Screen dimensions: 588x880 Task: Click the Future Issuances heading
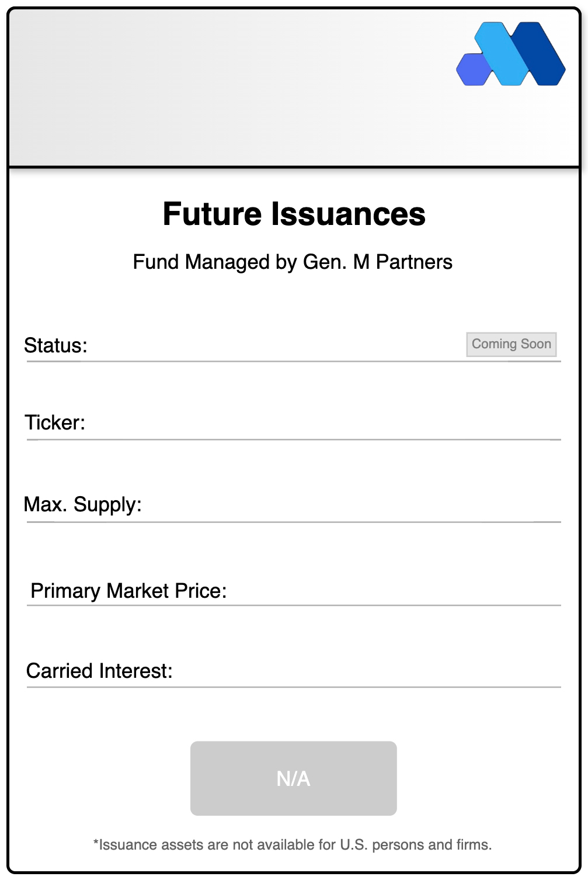pyautogui.click(x=294, y=214)
